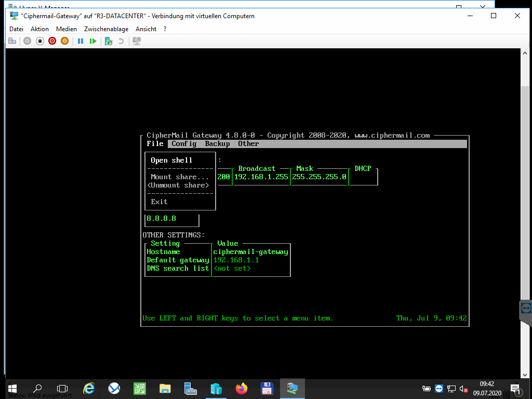This screenshot has width=532, height=399.
Task: Expand the Ansicht menu
Action: point(146,29)
